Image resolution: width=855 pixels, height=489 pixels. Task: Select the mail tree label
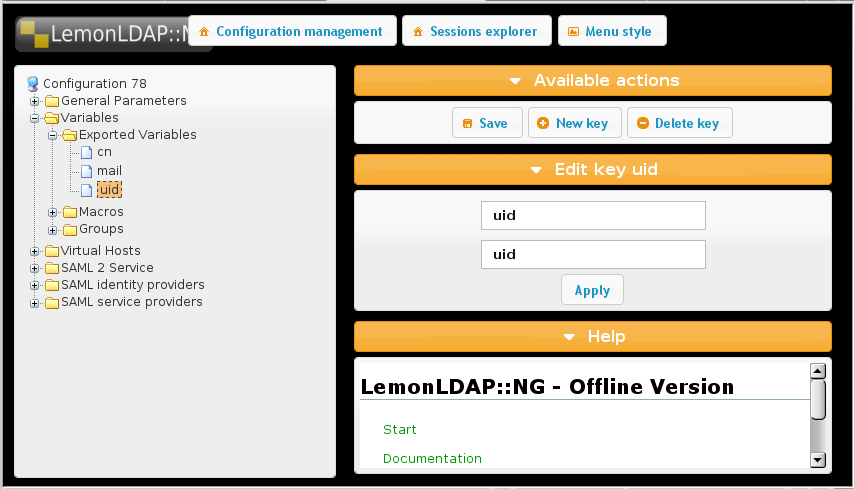(109, 171)
